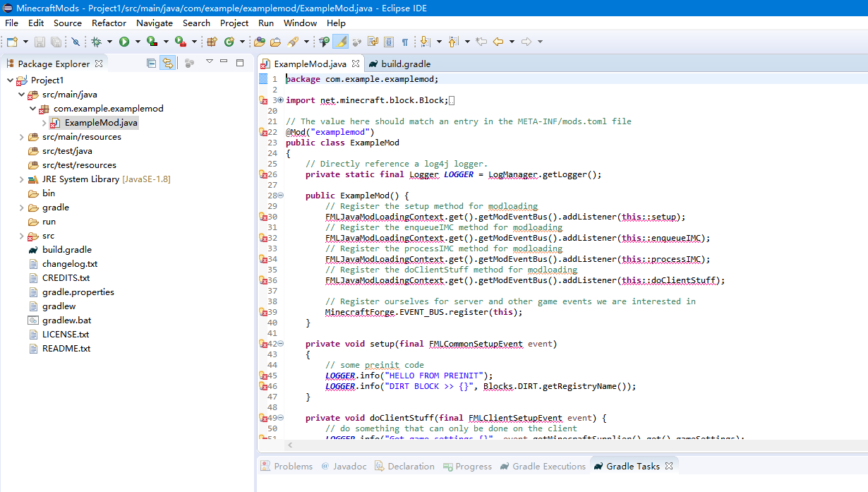Viewport: 868px width, 492px height.
Task: Click the Save disk icon in toolbar
Action: coord(39,42)
